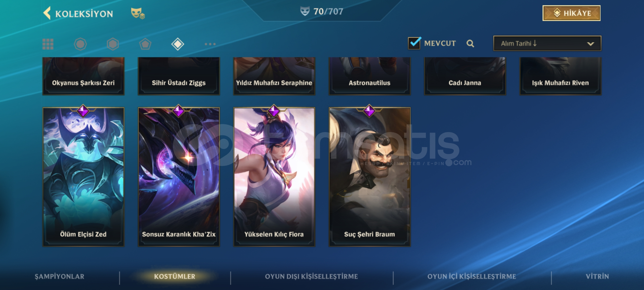Uncheck the Mevcut checkbox
This screenshot has height=290, width=644.
(414, 43)
